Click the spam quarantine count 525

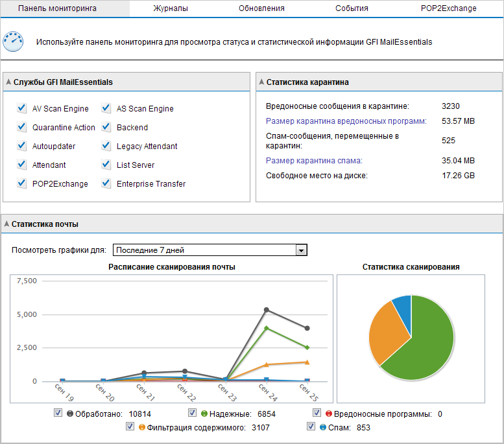448,141
